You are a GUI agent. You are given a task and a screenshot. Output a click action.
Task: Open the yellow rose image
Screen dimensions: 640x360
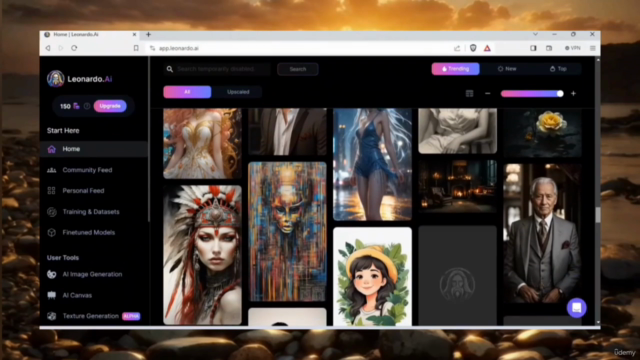[x=542, y=133]
